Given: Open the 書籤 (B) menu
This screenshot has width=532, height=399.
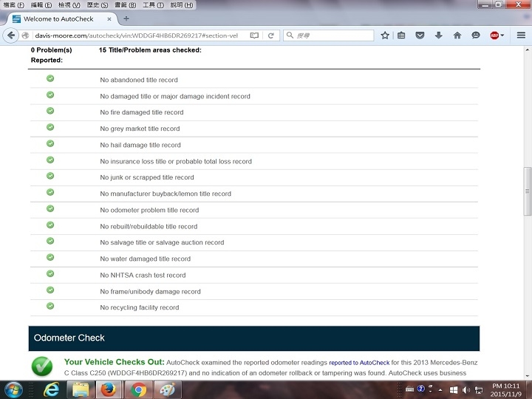Looking at the screenshot, I should 125,4.
